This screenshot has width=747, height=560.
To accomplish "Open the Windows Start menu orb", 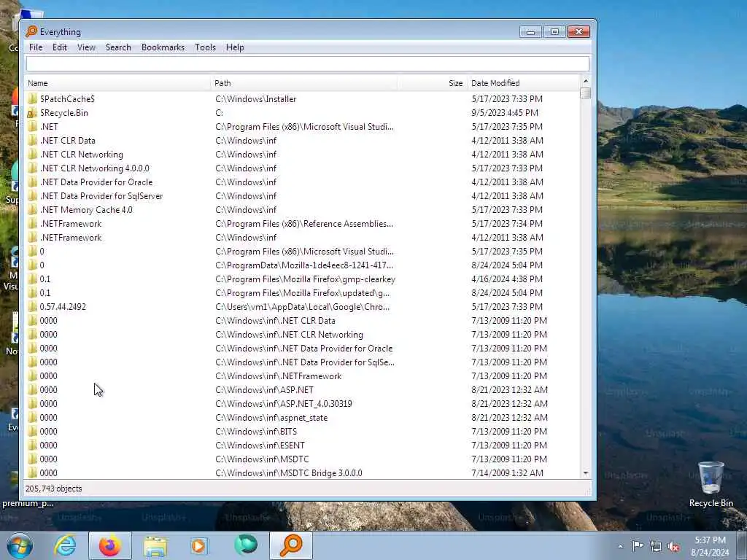I will click(20, 545).
